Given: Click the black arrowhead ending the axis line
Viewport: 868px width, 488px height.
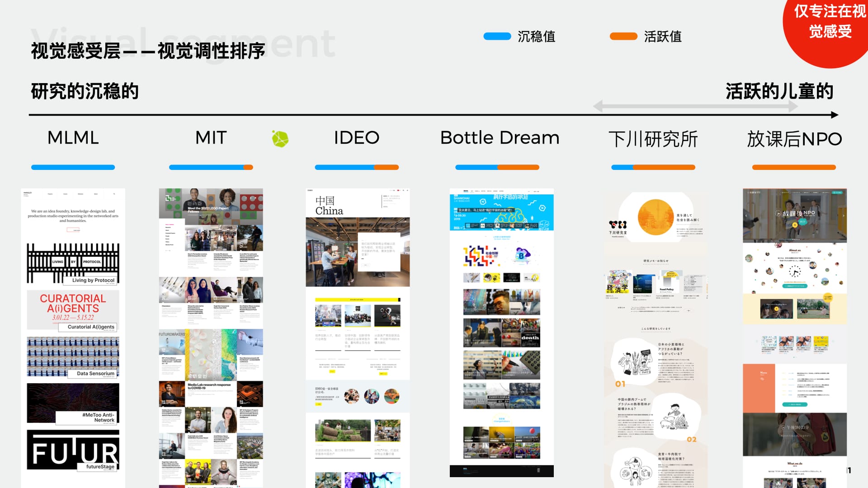Looking at the screenshot, I should coord(835,115).
